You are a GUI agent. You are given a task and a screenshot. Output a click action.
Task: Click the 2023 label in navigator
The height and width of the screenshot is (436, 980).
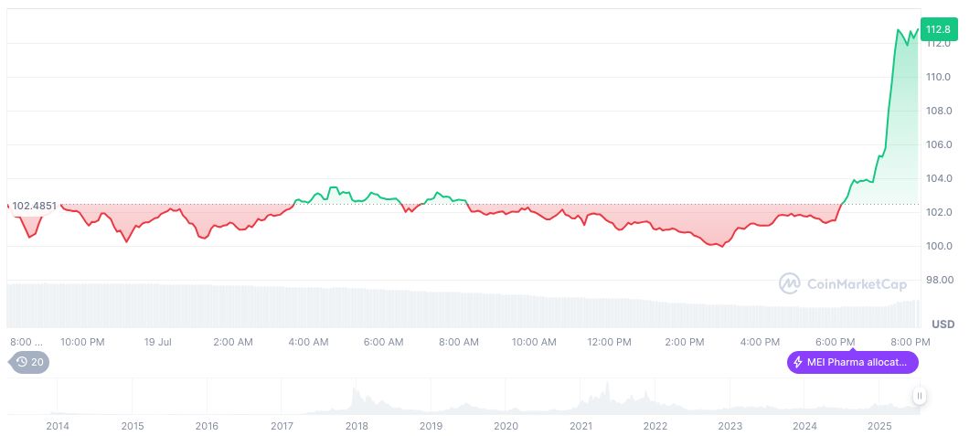point(730,426)
